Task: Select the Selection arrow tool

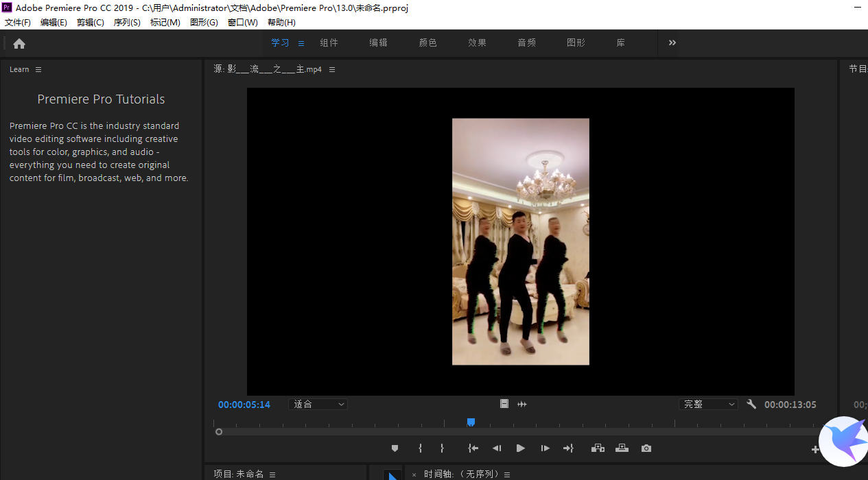Action: click(x=392, y=476)
